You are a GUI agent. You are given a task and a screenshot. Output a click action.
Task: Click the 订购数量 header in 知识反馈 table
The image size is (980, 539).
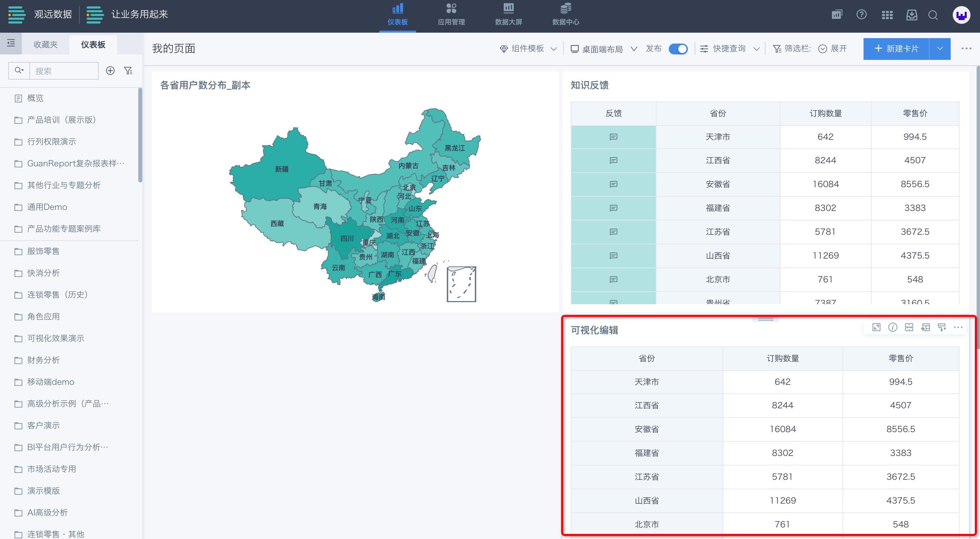(x=825, y=113)
